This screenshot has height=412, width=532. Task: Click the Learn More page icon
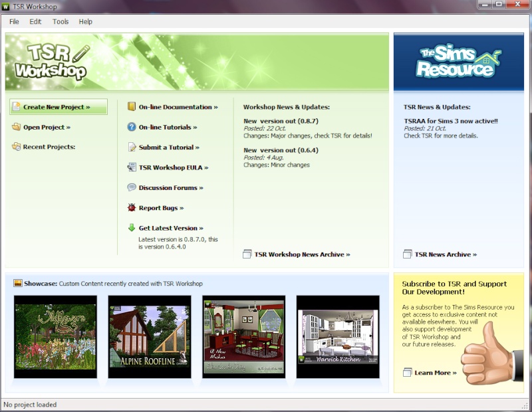pos(408,372)
